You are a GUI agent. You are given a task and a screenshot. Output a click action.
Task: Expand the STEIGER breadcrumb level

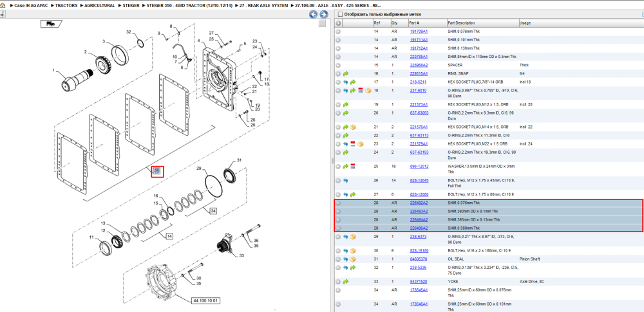click(x=131, y=6)
